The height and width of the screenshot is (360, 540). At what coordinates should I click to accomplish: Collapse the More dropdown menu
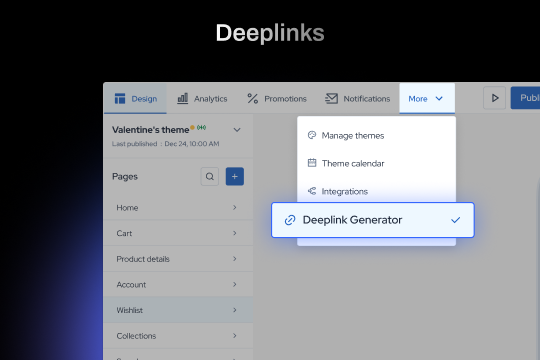(x=427, y=98)
